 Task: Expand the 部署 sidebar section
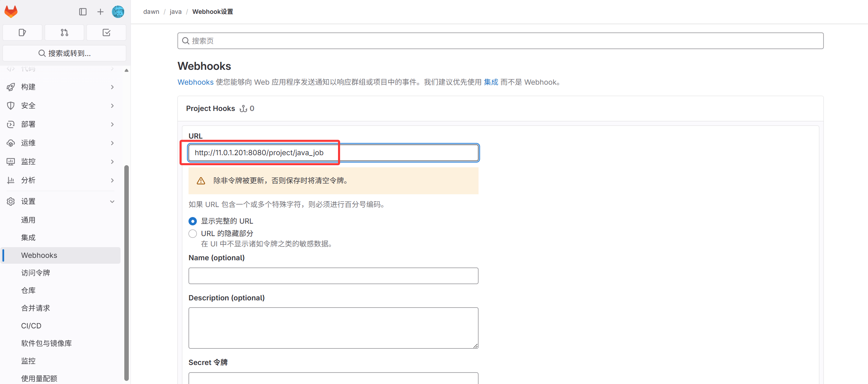[61, 124]
